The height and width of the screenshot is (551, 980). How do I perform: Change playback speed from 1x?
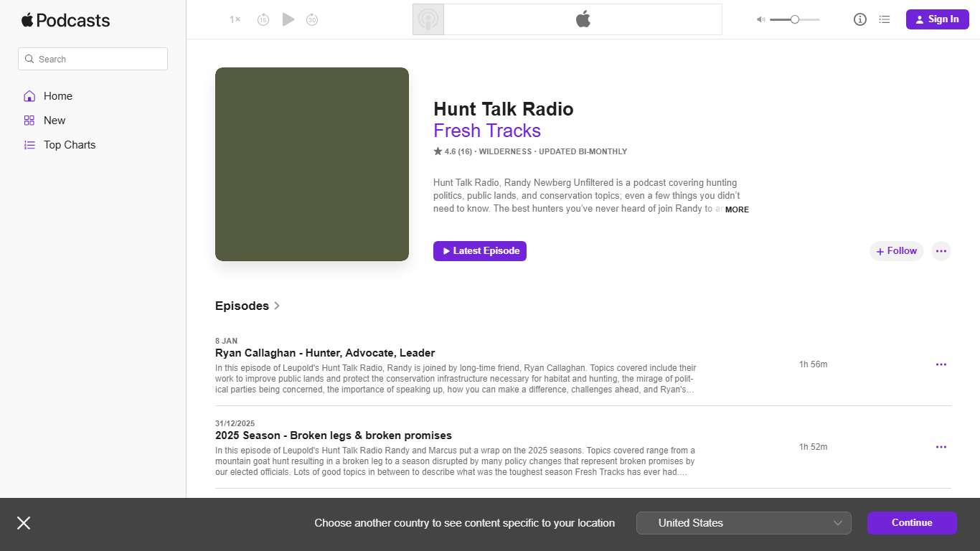click(234, 19)
